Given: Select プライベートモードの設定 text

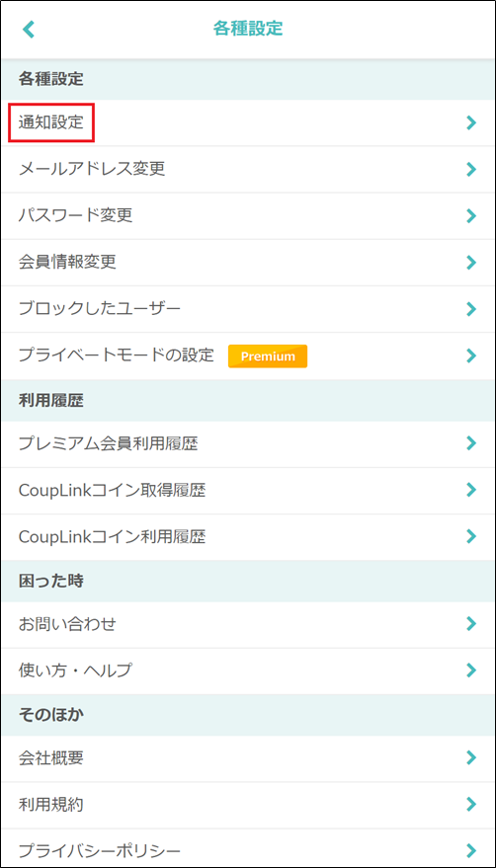Looking at the screenshot, I should (117, 355).
